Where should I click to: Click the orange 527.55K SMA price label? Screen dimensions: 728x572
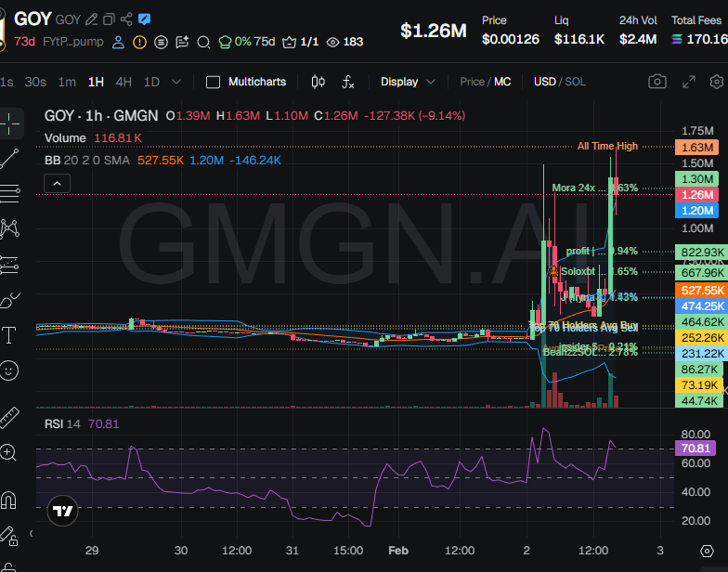[701, 291]
